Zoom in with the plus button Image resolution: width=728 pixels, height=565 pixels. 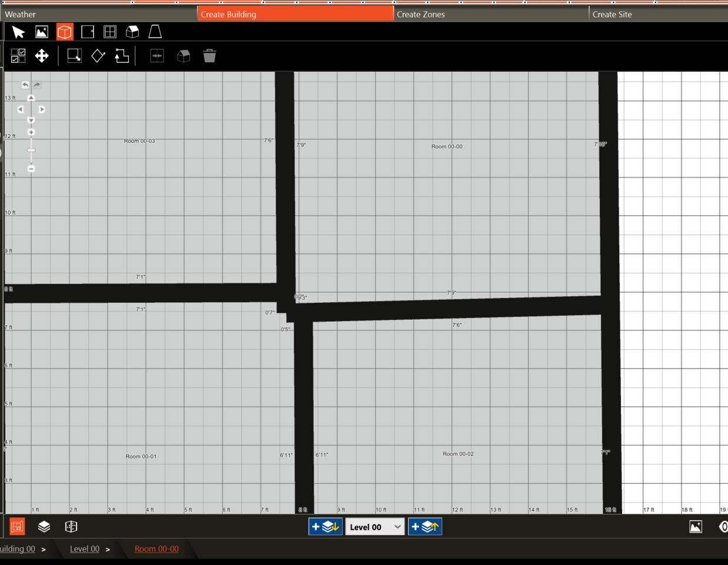(31, 132)
